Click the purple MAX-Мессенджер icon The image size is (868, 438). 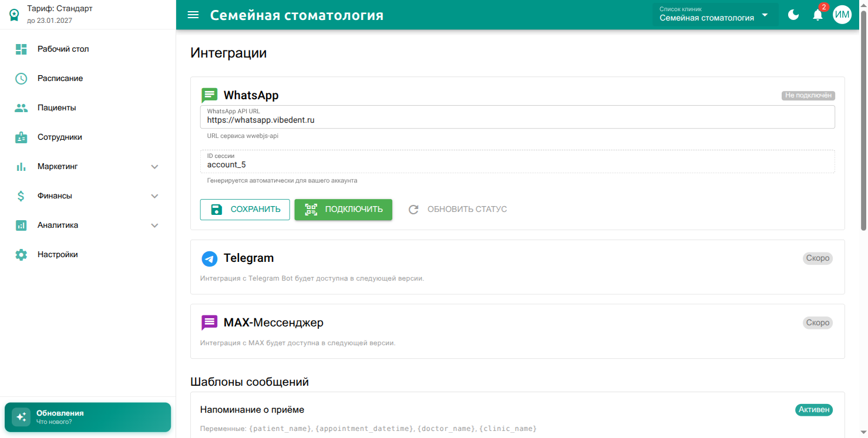coord(209,322)
